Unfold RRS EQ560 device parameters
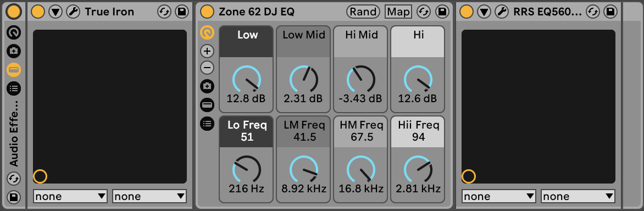This screenshot has height=211, width=644. point(484,12)
